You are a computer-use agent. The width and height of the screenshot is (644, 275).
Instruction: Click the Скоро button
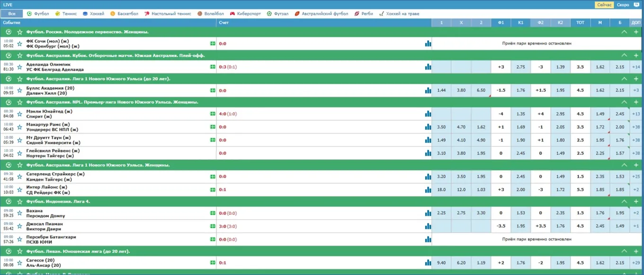[x=623, y=5]
